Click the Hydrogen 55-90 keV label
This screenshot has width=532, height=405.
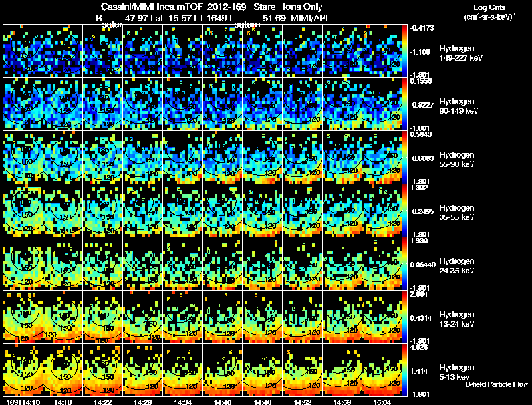pyautogui.click(x=457, y=160)
